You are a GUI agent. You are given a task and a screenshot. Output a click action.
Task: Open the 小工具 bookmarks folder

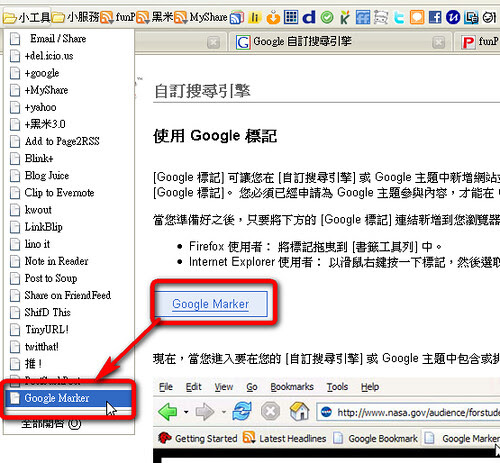[27, 17]
